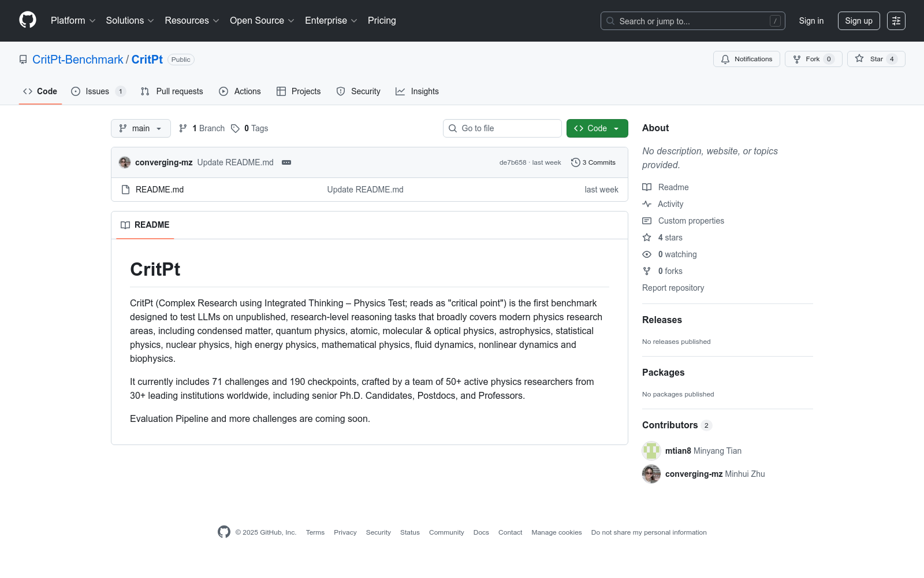The width and height of the screenshot is (924, 578).
Task: Focus the Search or jump to field
Action: coord(693,21)
